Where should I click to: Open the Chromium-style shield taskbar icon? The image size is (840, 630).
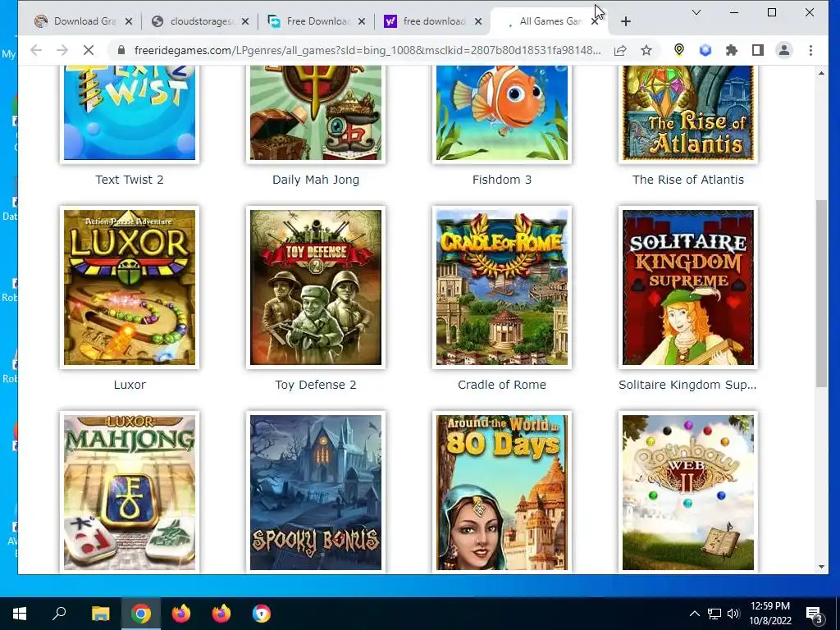tap(262, 614)
